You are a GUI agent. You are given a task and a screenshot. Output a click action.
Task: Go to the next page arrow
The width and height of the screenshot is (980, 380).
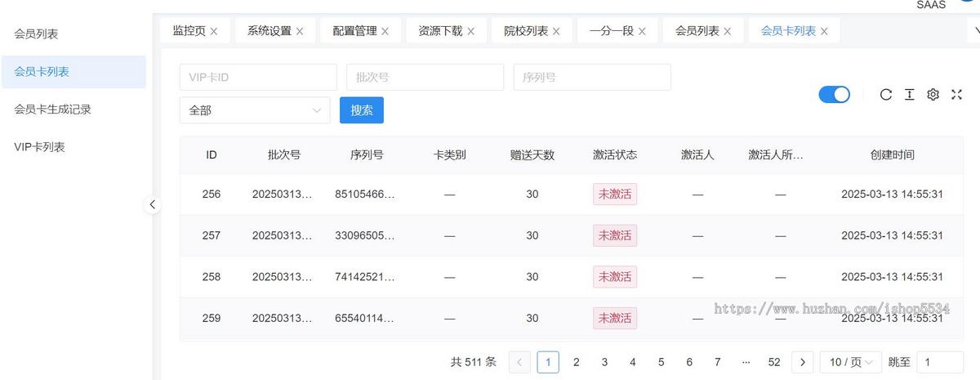point(803,362)
